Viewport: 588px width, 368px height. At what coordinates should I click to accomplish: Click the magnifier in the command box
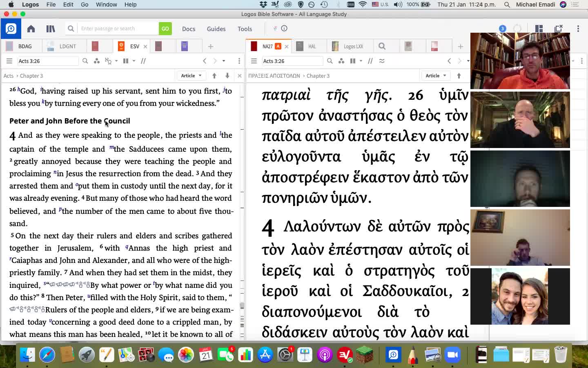click(71, 29)
